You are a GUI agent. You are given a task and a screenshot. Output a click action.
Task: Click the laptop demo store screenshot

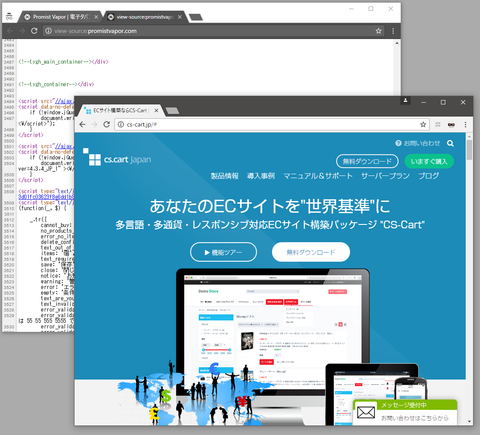coord(273,332)
